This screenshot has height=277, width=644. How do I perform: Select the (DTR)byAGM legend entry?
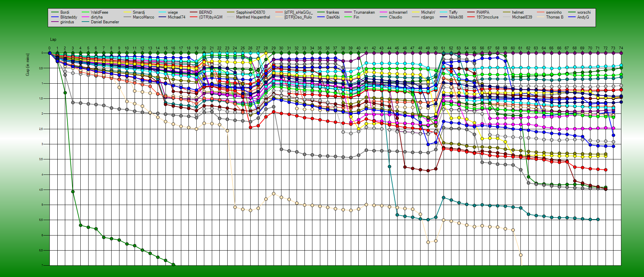(210, 17)
